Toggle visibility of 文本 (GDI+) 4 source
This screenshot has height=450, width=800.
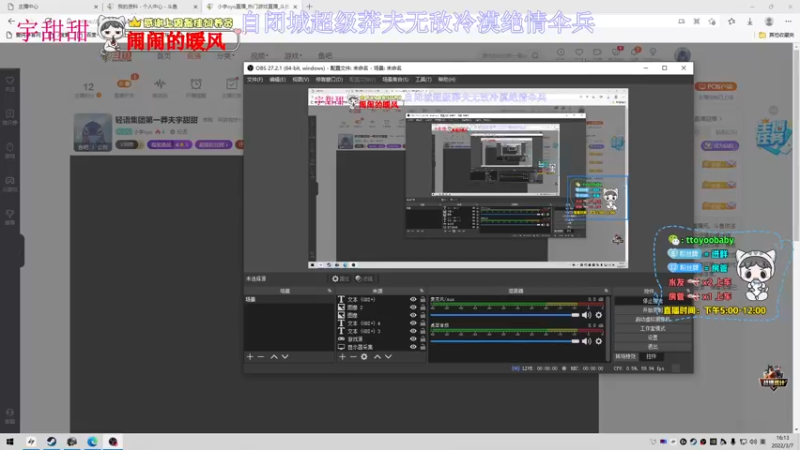tap(413, 323)
